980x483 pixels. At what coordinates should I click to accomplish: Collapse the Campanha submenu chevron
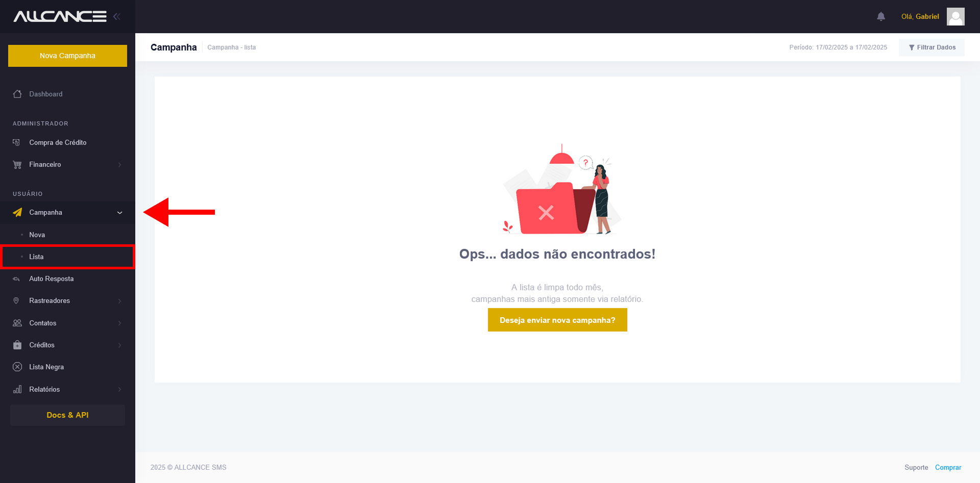pos(119,213)
